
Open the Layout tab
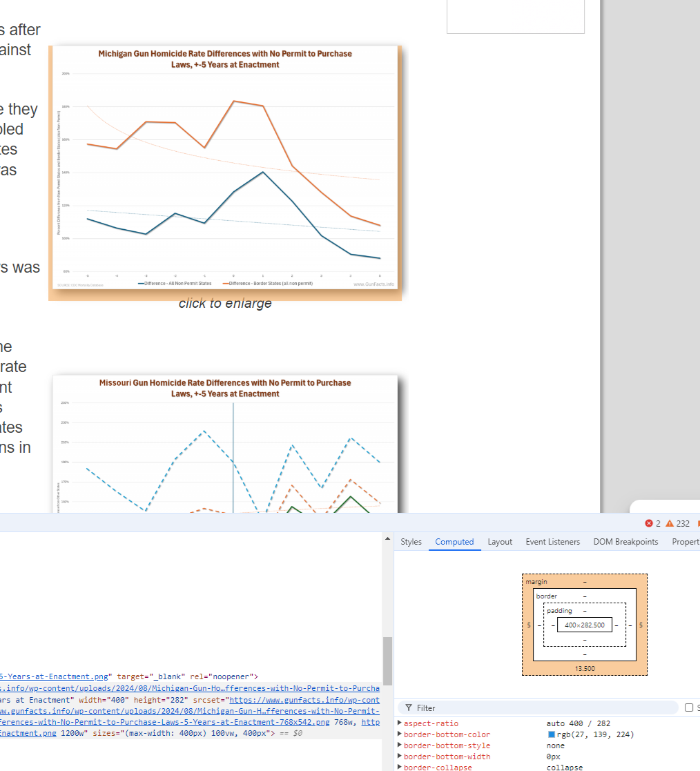500,542
